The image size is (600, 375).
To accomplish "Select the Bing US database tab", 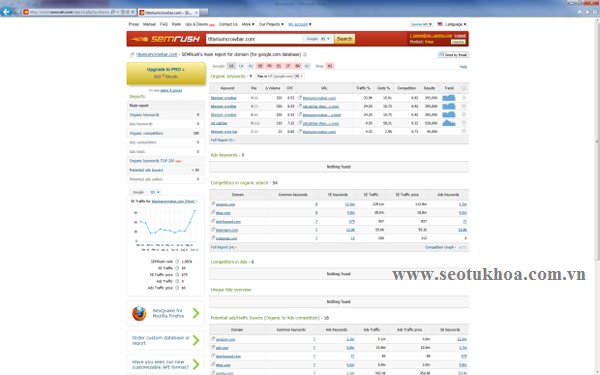I will pos(330,66).
